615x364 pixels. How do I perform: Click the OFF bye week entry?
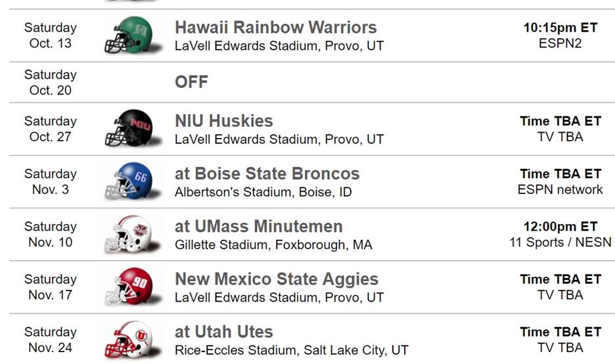point(191,82)
